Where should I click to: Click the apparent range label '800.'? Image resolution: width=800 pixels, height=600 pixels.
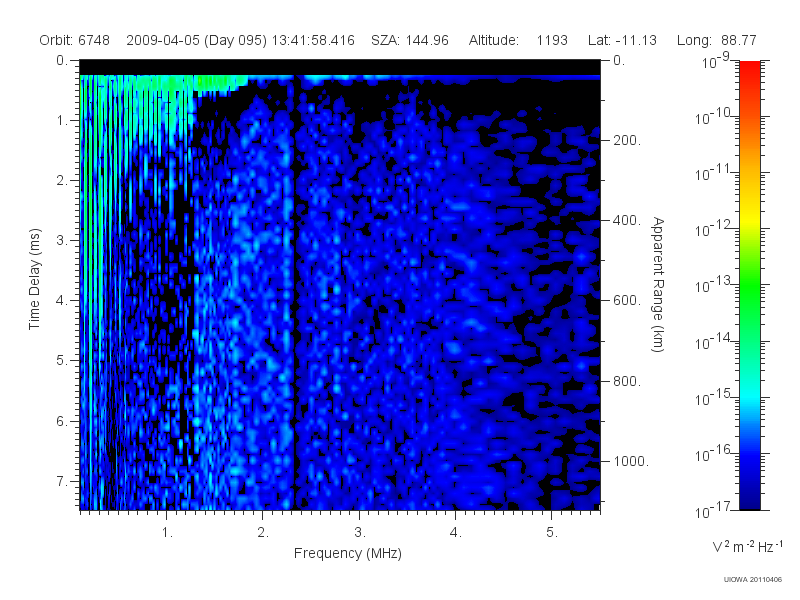627,381
